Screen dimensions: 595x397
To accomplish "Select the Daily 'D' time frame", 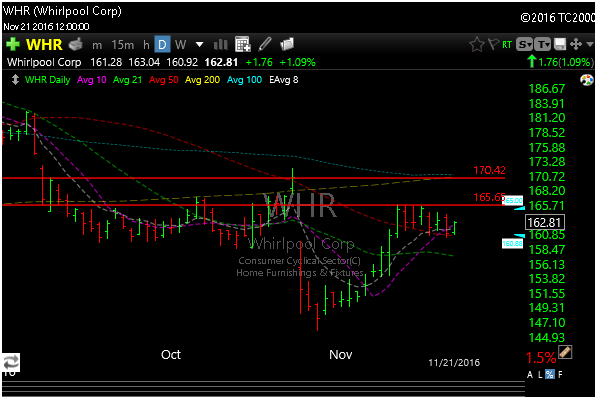I will point(162,45).
